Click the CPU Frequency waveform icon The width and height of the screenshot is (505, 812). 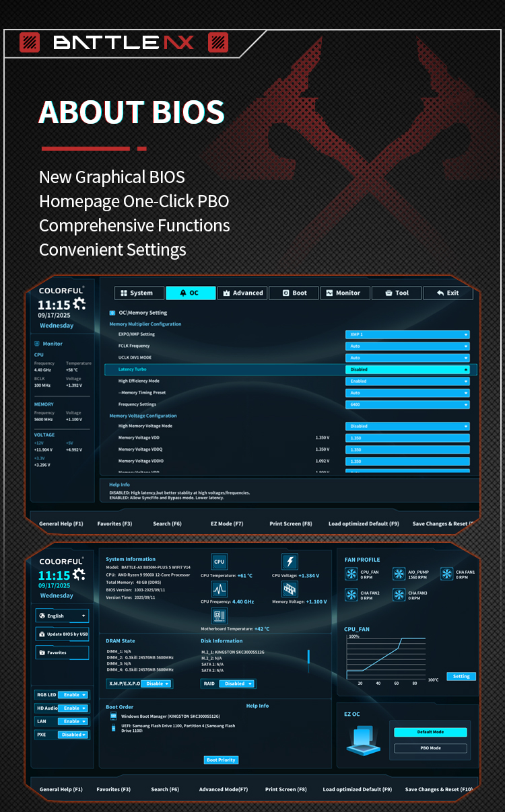coord(220,589)
